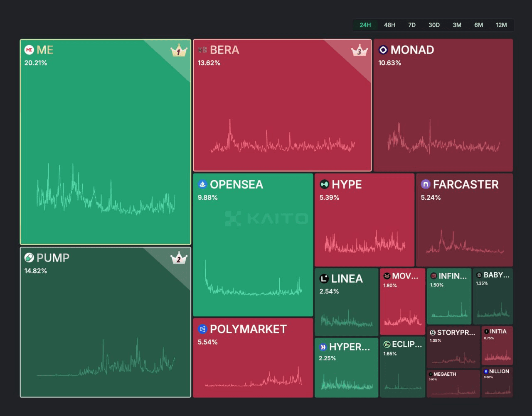The image size is (532, 416).
Task: Switch to the 7D timeframe
Action: (x=412, y=25)
